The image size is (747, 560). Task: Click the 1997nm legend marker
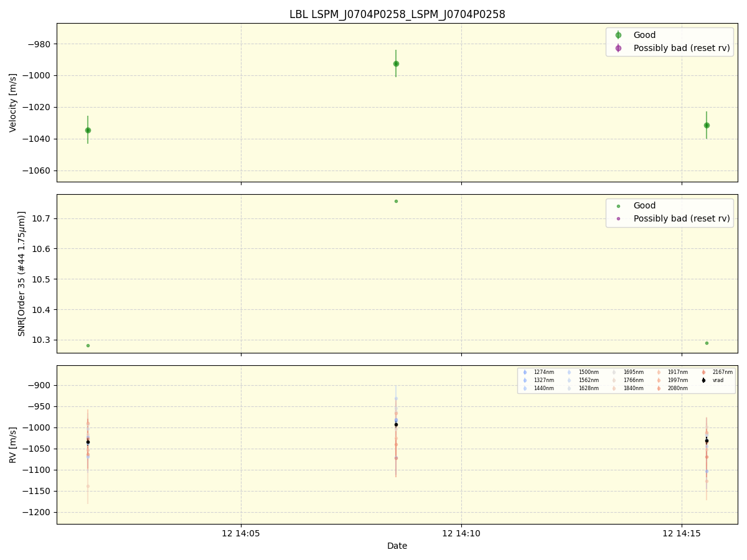(x=659, y=380)
